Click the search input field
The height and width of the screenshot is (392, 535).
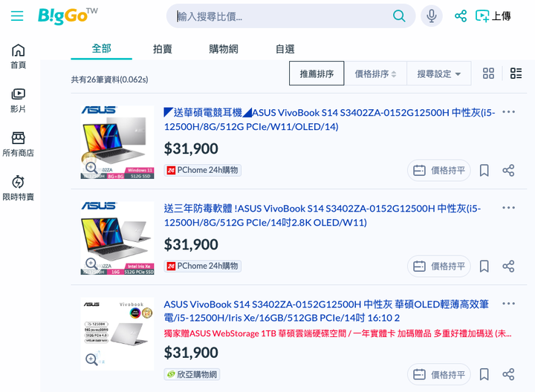coord(282,16)
